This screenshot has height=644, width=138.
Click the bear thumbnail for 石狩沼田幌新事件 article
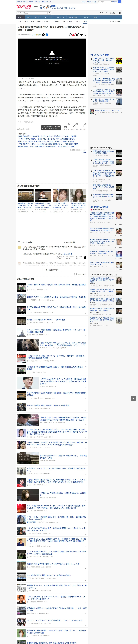click(x=28, y=345)
